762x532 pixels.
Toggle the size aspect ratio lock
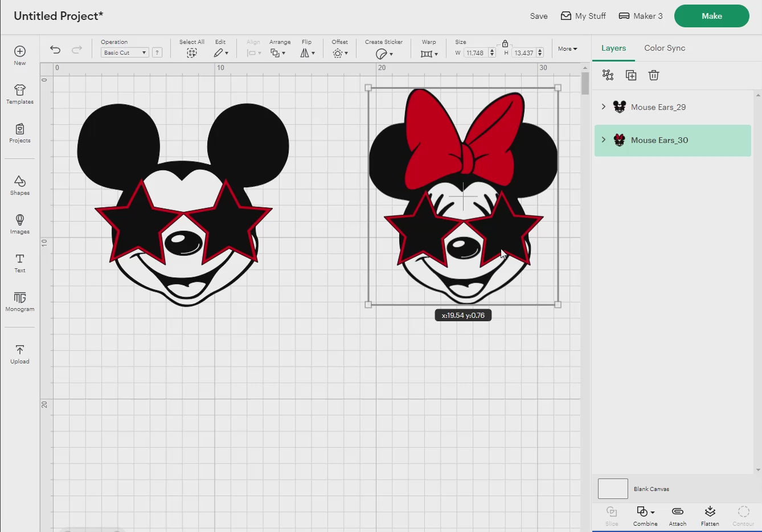505,43
